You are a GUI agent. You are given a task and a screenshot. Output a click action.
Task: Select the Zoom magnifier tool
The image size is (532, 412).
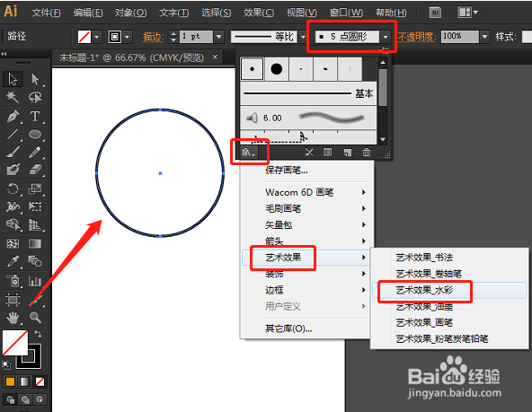coord(35,318)
